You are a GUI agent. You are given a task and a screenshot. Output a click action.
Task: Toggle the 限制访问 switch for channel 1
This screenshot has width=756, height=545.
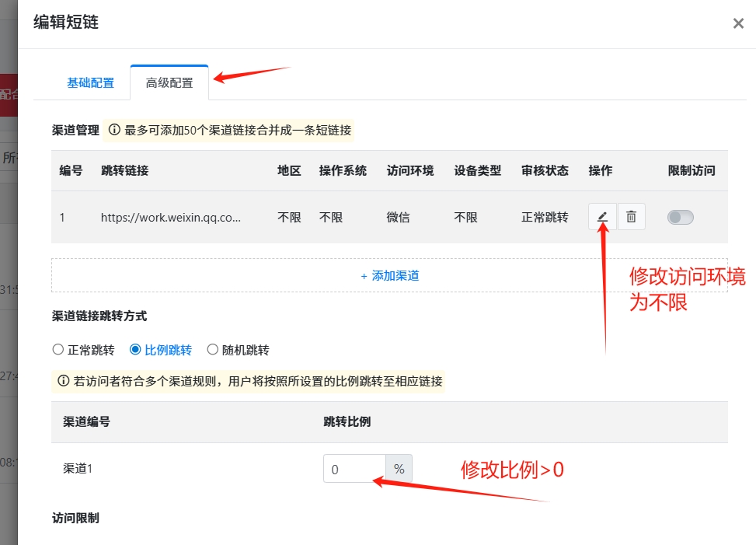tap(680, 218)
